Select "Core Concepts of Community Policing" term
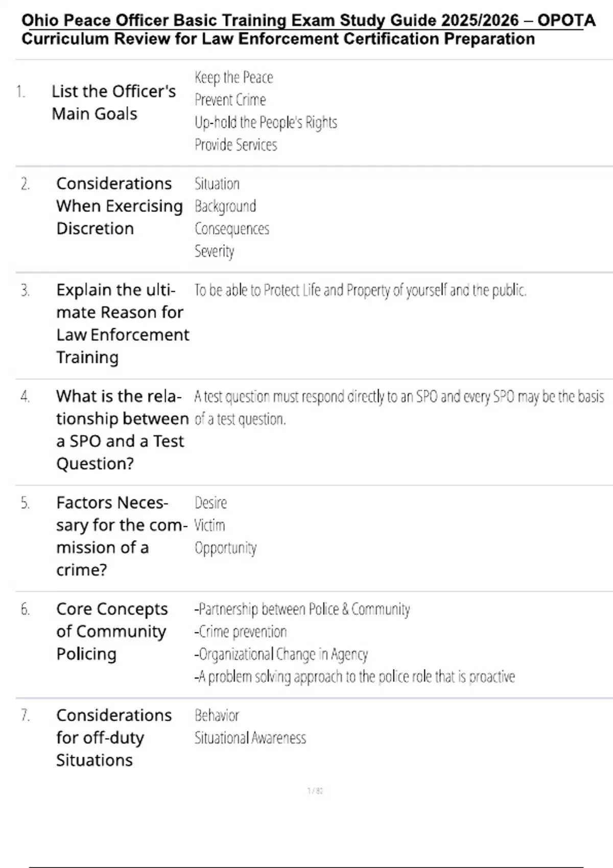This screenshot has height=868, width=613. pyautogui.click(x=112, y=631)
